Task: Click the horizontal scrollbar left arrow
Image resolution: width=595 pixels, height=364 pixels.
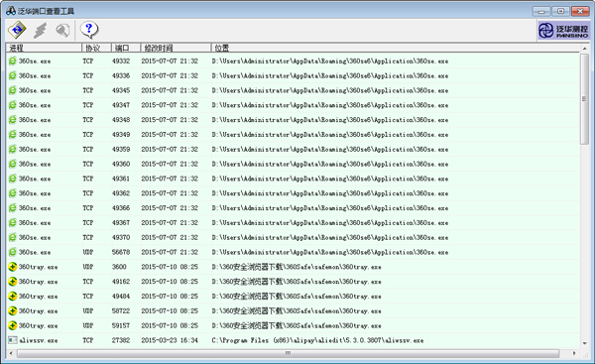Action: point(11,353)
